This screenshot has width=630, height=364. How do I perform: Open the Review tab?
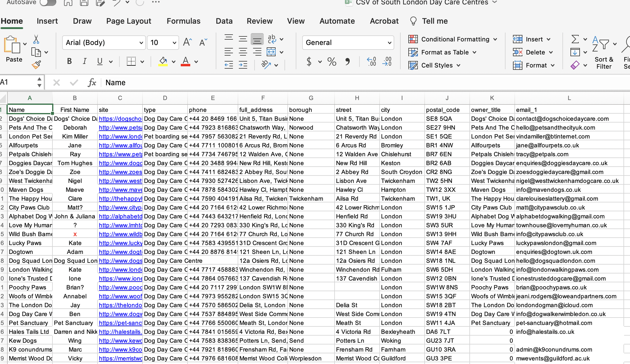pyautogui.click(x=260, y=21)
